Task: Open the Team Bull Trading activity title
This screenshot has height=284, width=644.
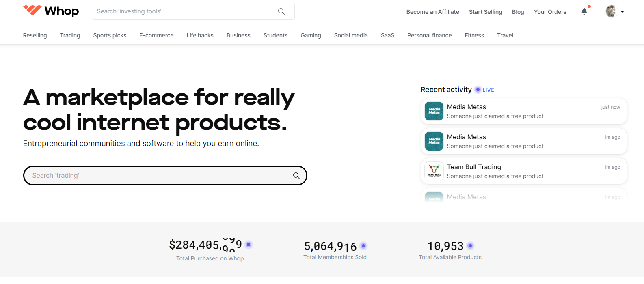Action: tap(474, 167)
